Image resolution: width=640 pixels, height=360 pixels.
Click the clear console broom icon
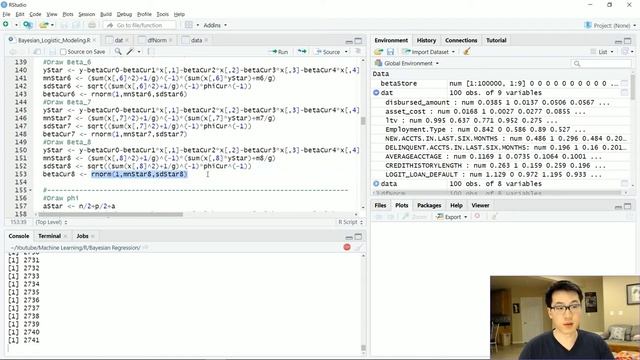coord(358,247)
